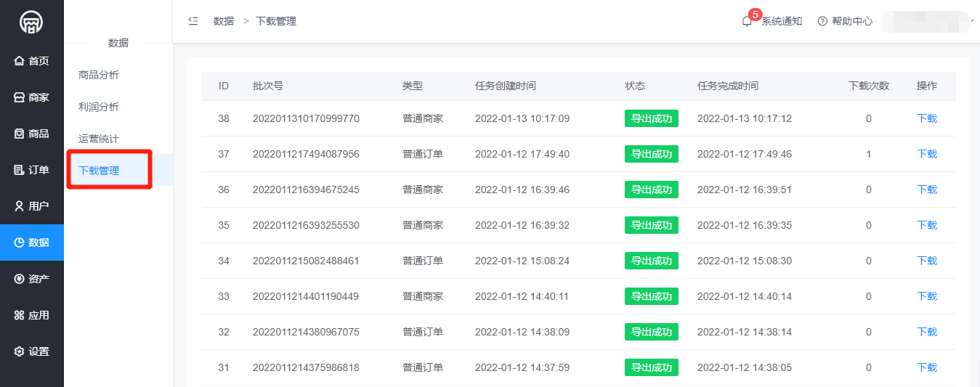Open the 设置 settings section
Screen dimensions: 980x387
[32, 351]
